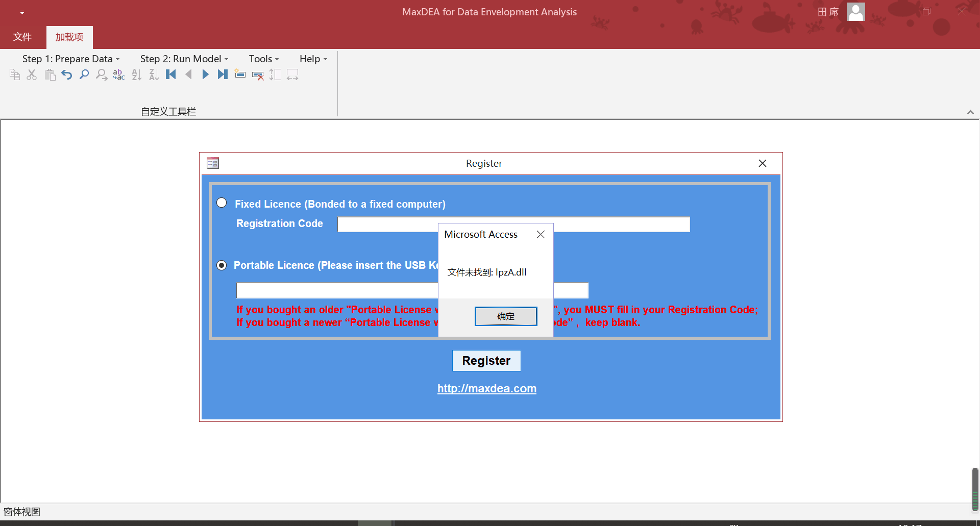Open Replace using the ab-ac icon
This screenshot has height=526, width=980.
pyautogui.click(x=119, y=75)
